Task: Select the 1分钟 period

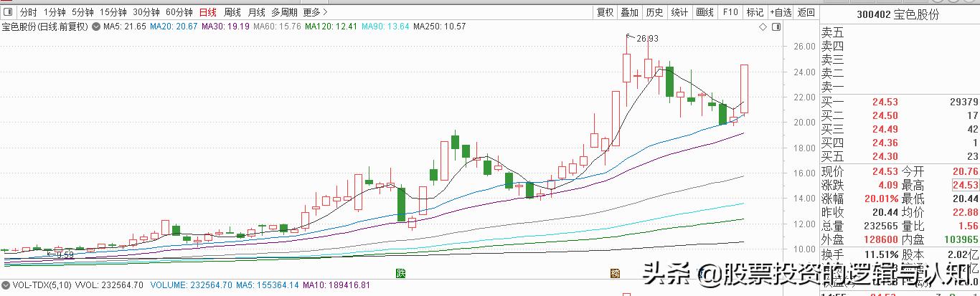Action: tap(55, 12)
